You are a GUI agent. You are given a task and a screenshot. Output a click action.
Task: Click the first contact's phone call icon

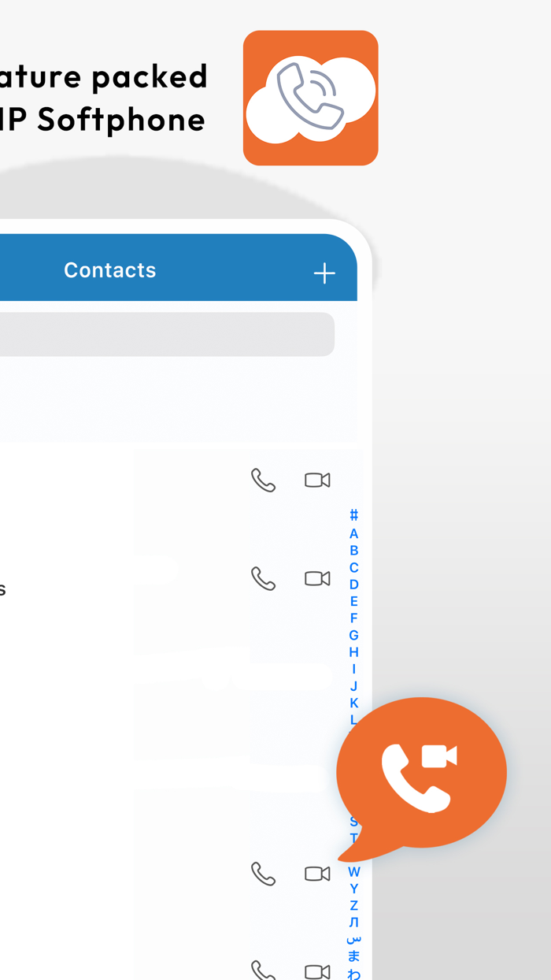pyautogui.click(x=263, y=480)
